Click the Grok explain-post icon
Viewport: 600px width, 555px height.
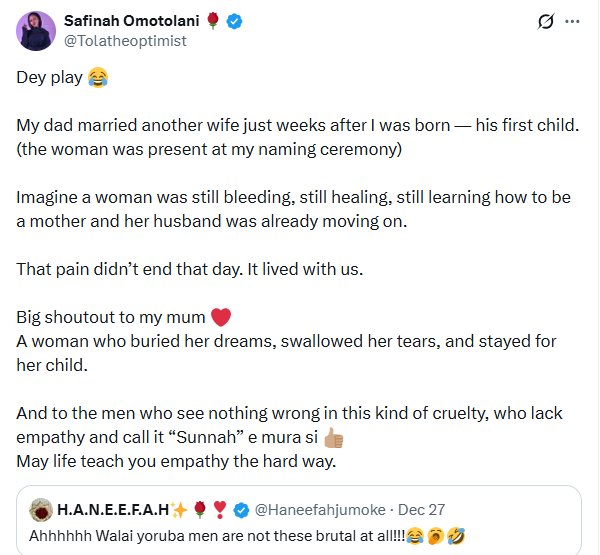click(546, 20)
